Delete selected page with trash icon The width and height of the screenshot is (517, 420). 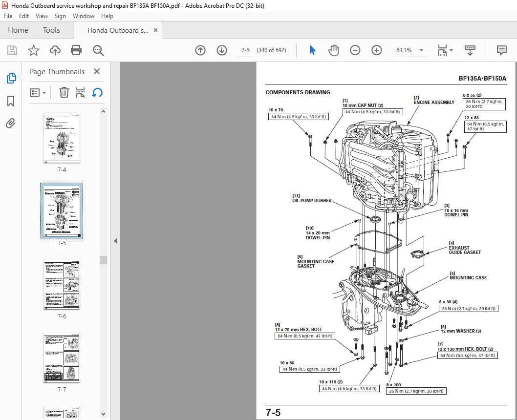(64, 93)
